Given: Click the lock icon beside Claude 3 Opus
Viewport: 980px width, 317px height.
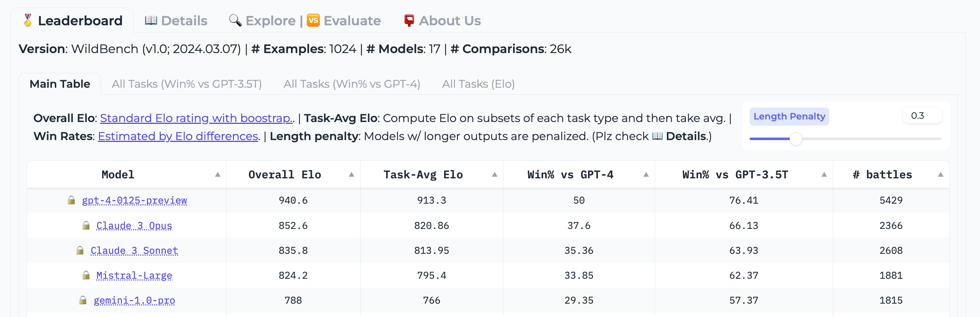Looking at the screenshot, I should 87,225.
